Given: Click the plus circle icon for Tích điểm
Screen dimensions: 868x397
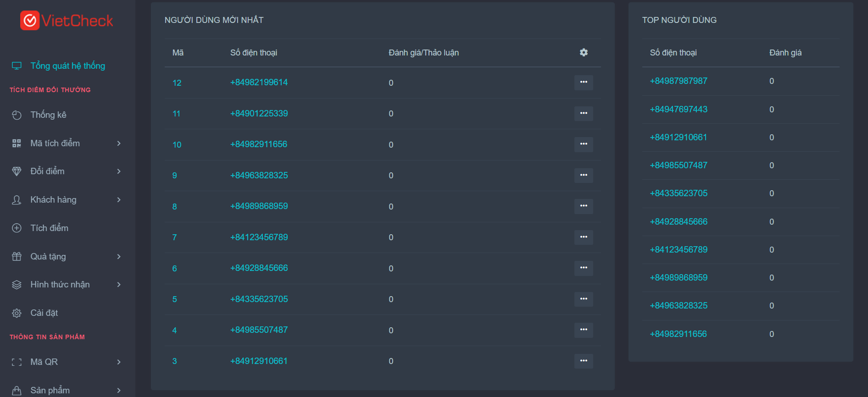Looking at the screenshot, I should (17, 228).
